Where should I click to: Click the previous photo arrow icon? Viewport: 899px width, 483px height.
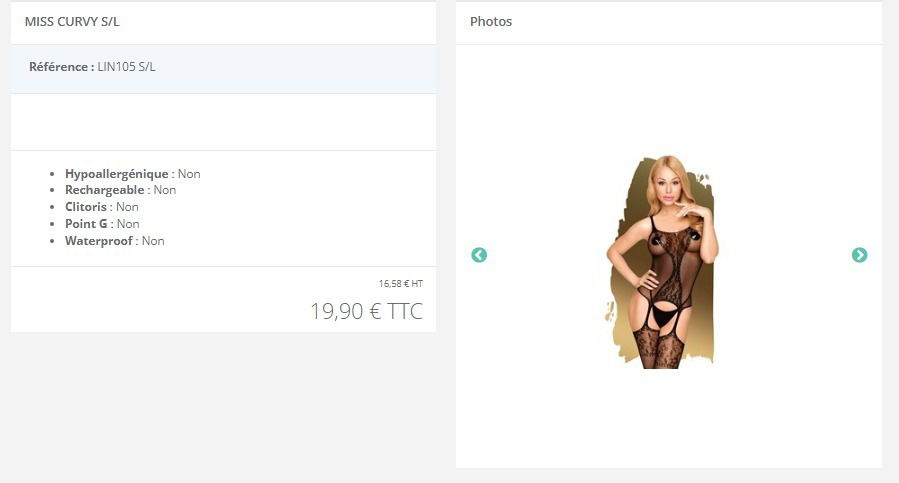(479, 255)
